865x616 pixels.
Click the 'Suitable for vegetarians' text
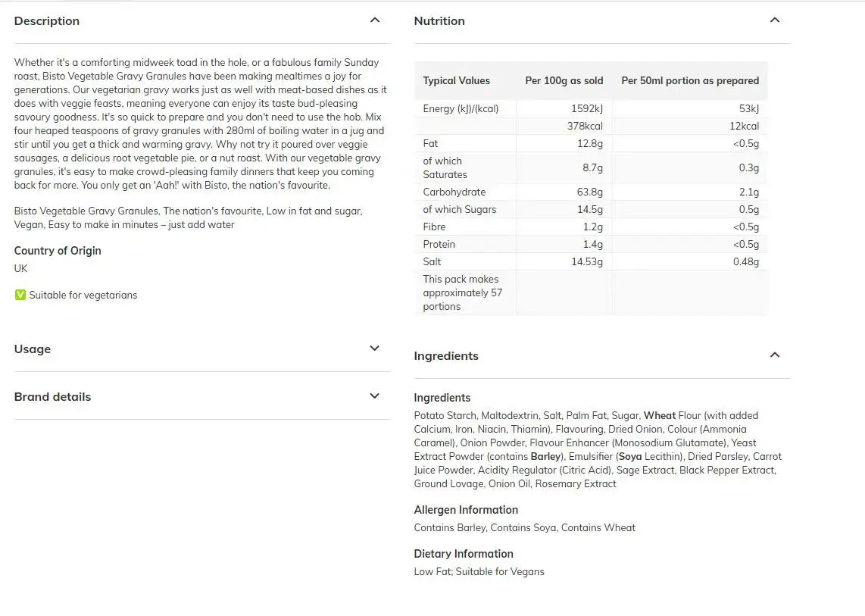point(83,295)
